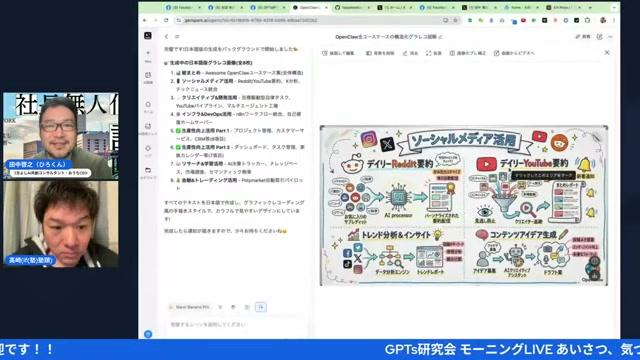The image size is (640, 360).
Task: Click the aspect ratio icon in the prompt toolbar
Action: [247, 307]
